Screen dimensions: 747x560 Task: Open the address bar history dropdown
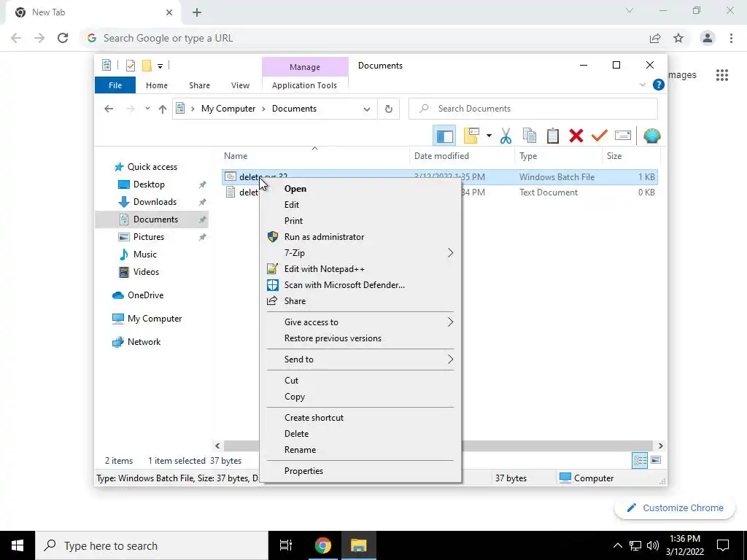coord(366,109)
